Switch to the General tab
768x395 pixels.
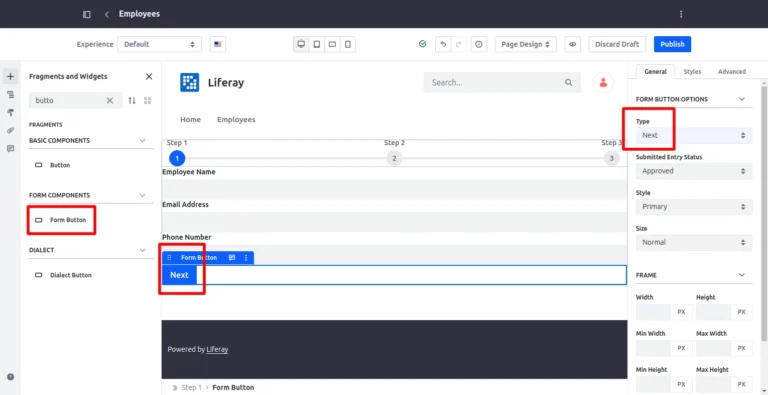(655, 72)
